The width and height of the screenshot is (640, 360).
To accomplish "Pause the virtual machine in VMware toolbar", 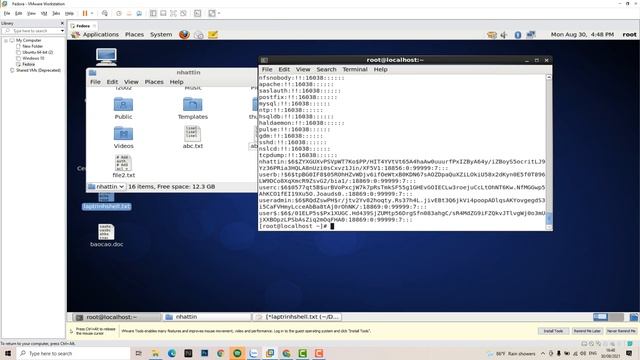I will point(85,13).
